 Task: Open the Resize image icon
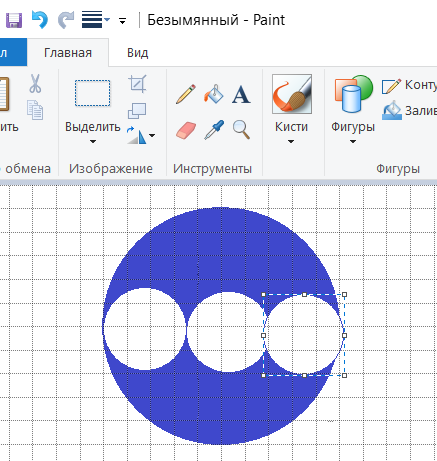click(137, 111)
